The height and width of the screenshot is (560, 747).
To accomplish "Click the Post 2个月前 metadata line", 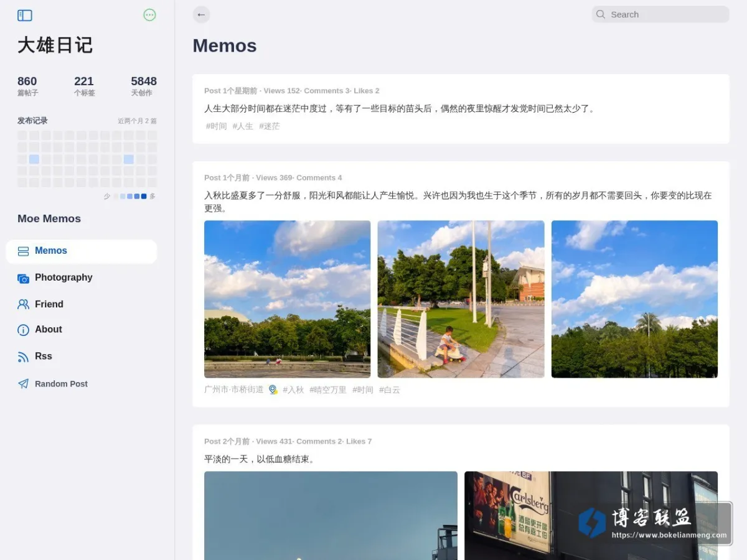I will click(288, 441).
